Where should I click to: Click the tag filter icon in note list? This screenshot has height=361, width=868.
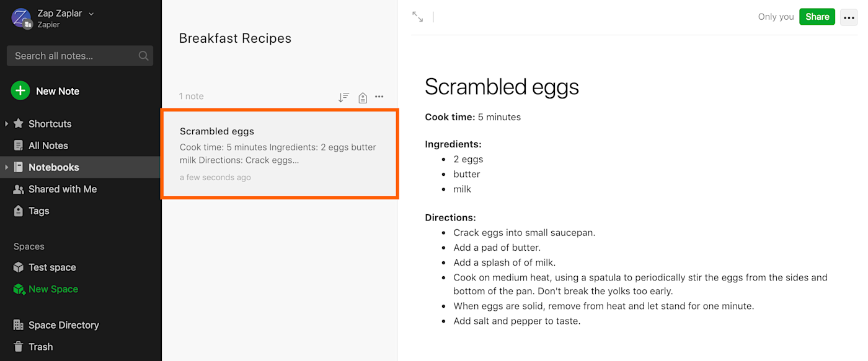363,97
